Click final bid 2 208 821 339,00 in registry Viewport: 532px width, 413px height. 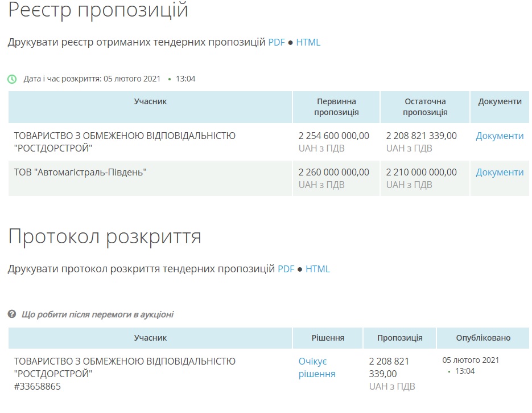click(422, 136)
